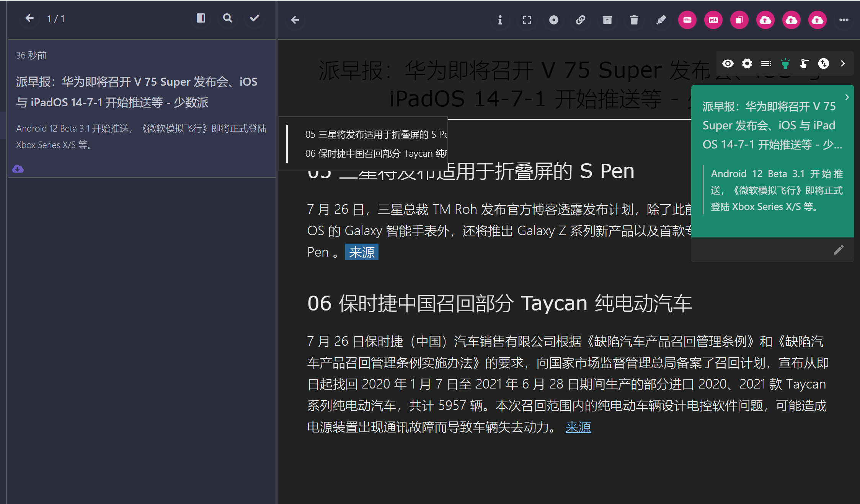
Task: Collapse the floating toolbar with its chevron
Action: coord(842,63)
